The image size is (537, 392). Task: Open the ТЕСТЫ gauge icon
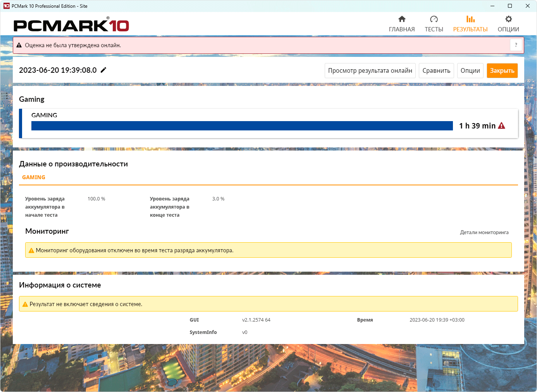[434, 19]
